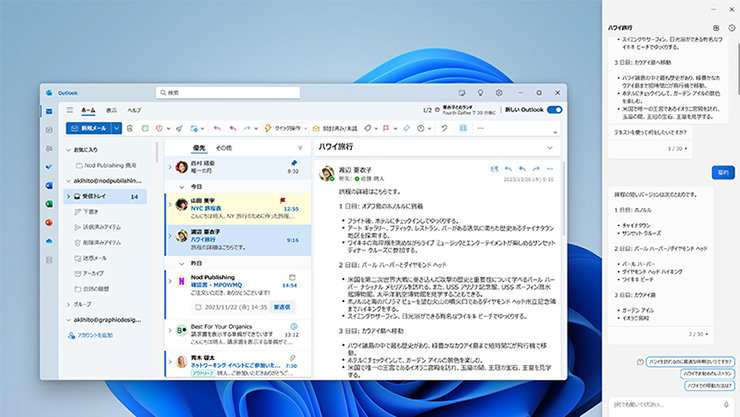Open the dropdown arrow beside クイック操作

(x=305, y=129)
